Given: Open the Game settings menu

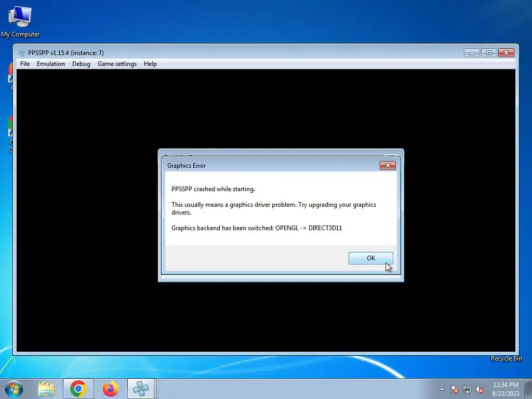Looking at the screenshot, I should pos(117,64).
